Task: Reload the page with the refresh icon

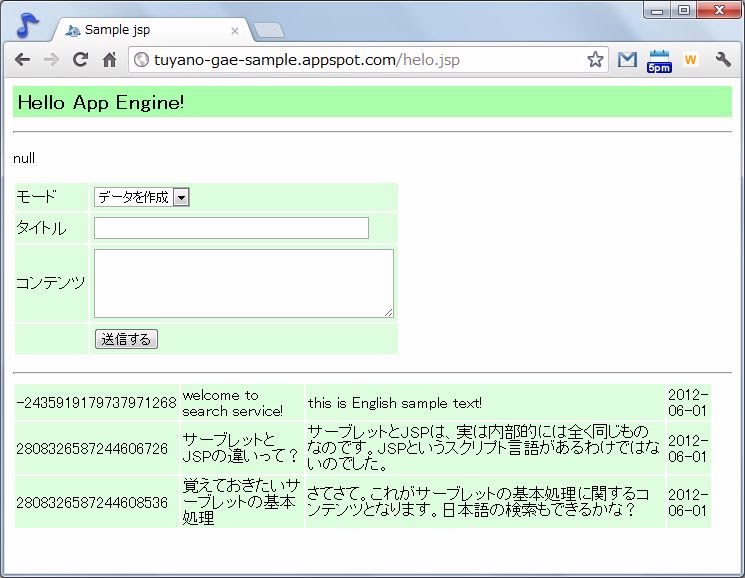Action: pos(81,60)
